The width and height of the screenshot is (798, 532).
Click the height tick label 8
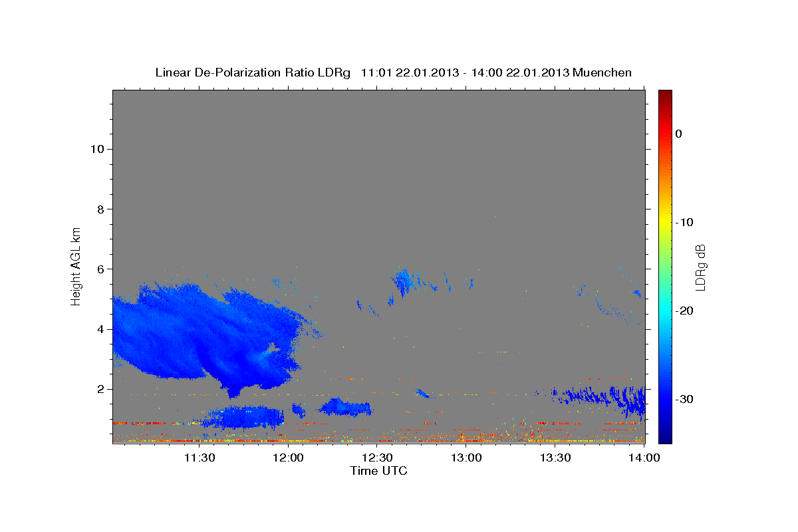tap(99, 209)
